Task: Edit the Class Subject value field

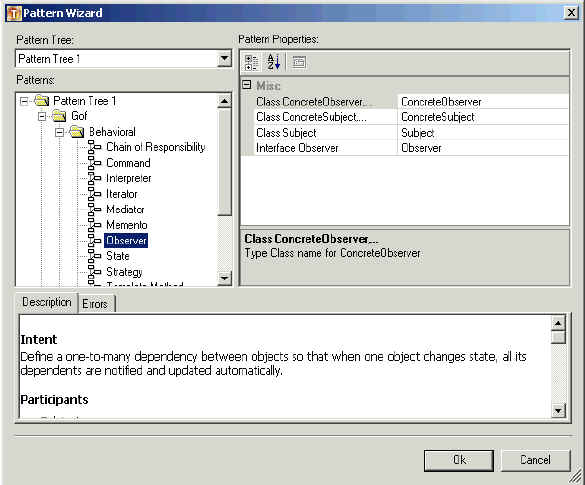Action: tap(483, 133)
